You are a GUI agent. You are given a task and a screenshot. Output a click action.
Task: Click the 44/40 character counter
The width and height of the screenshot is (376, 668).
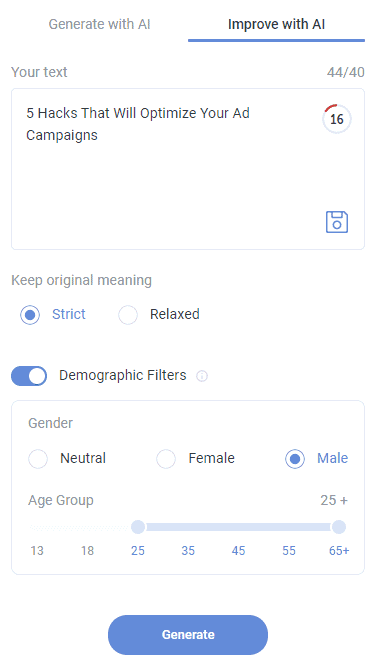346,72
